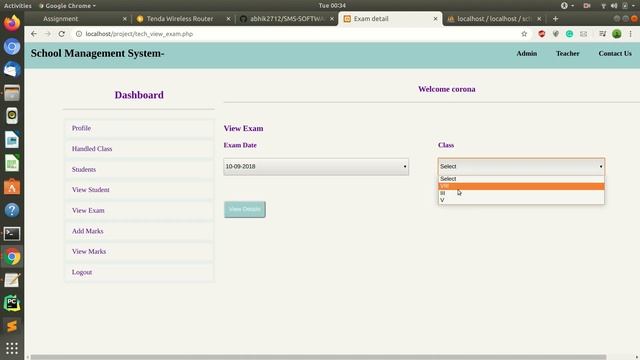640x360 pixels.
Task: Click the grey shield extension icon
Action: (x=556, y=34)
